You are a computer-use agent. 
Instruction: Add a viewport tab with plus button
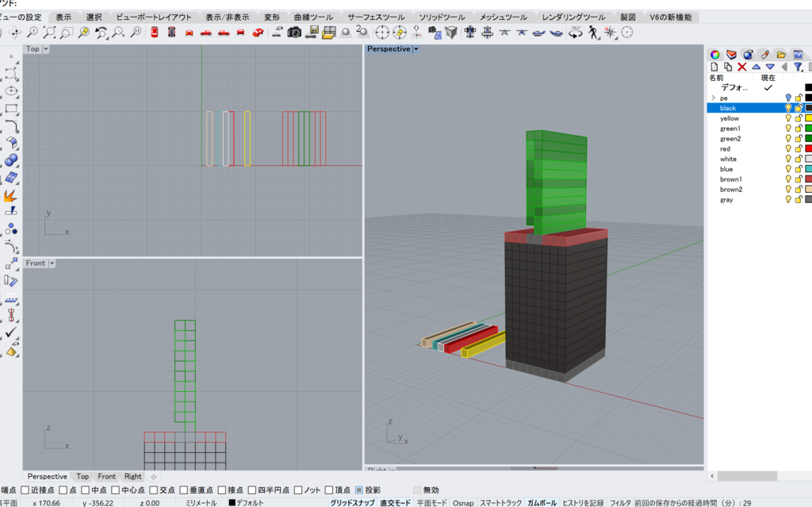point(153,476)
